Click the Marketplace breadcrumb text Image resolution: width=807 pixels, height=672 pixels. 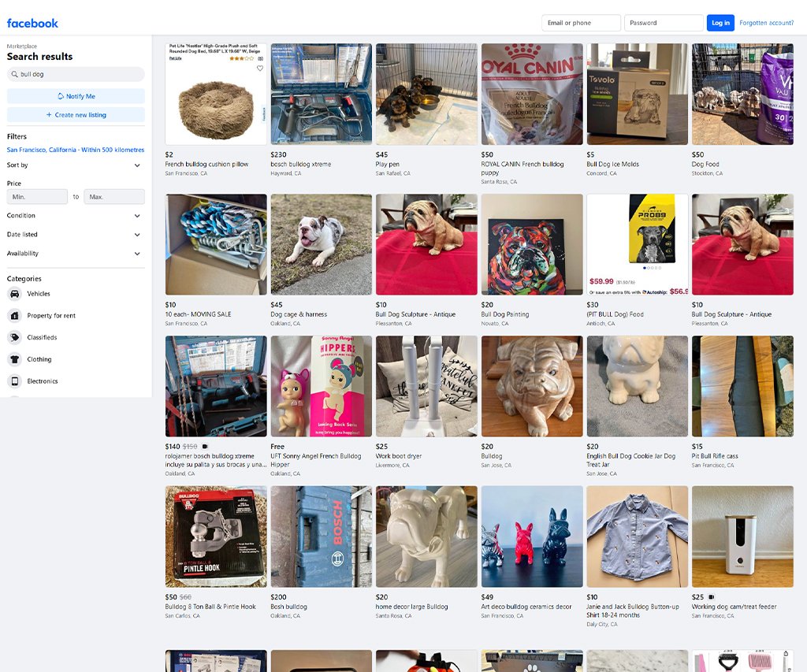tap(21, 46)
